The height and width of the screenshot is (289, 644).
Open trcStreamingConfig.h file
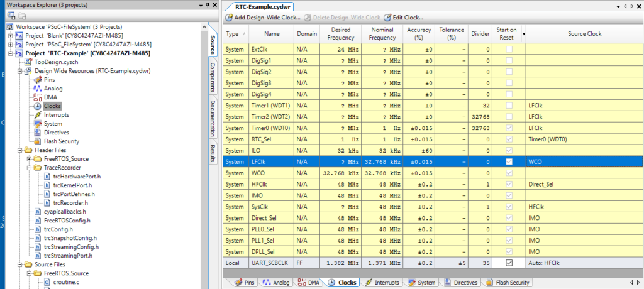[x=72, y=247]
